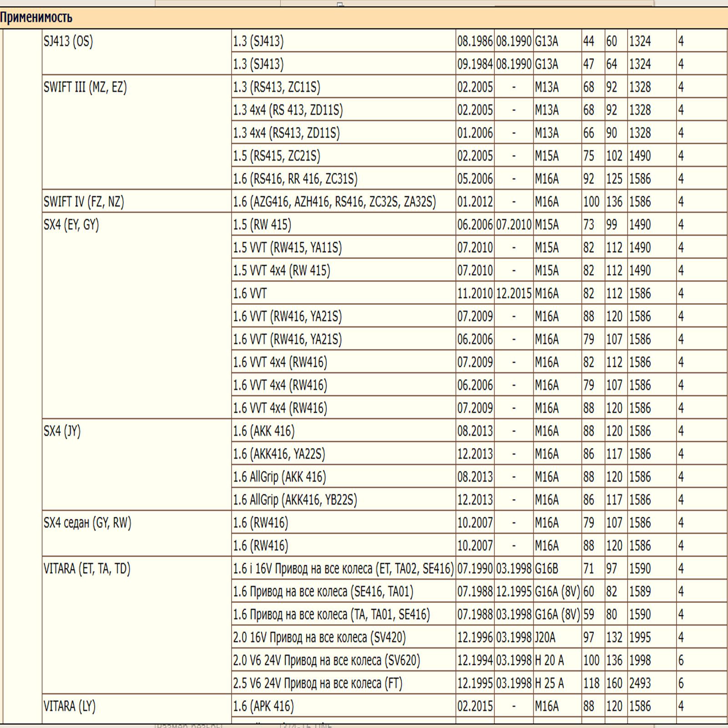Click the J20A engine code cell
This screenshot has height=728, width=728.
tap(545, 637)
